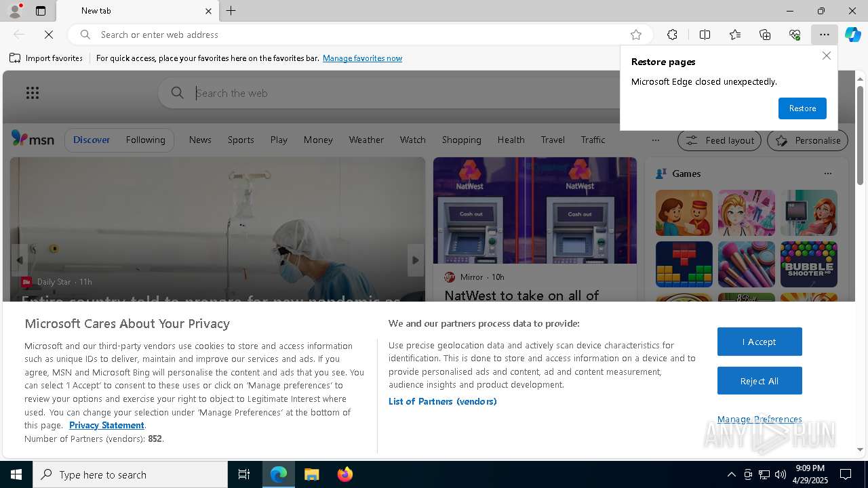
Task: Open the Play category
Action: [x=279, y=140]
